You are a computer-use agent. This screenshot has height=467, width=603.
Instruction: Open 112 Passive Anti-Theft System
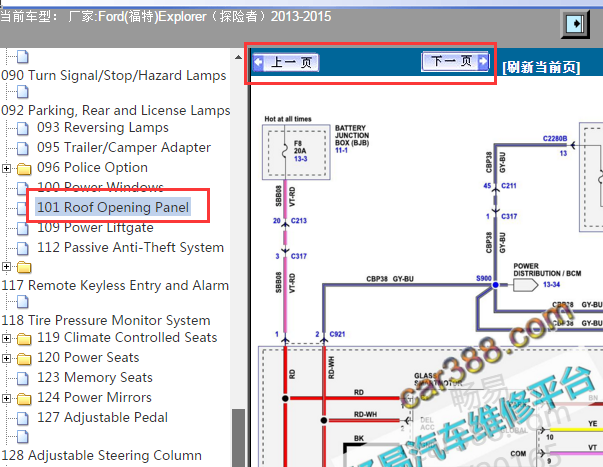pos(130,247)
